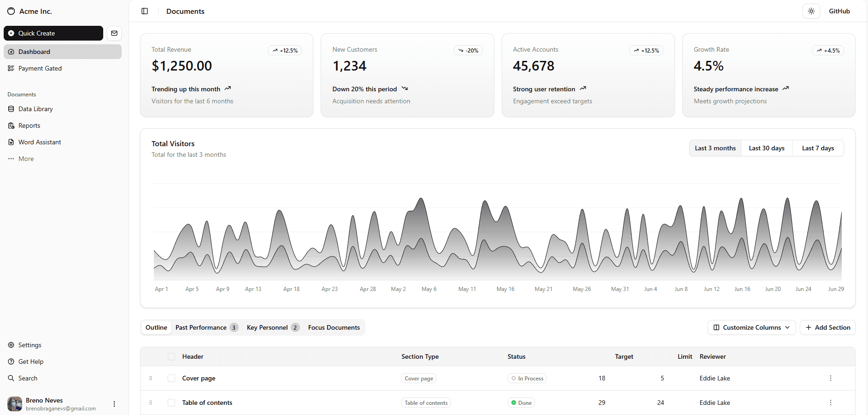Click the Add Section button
868x415 pixels.
(x=827, y=327)
